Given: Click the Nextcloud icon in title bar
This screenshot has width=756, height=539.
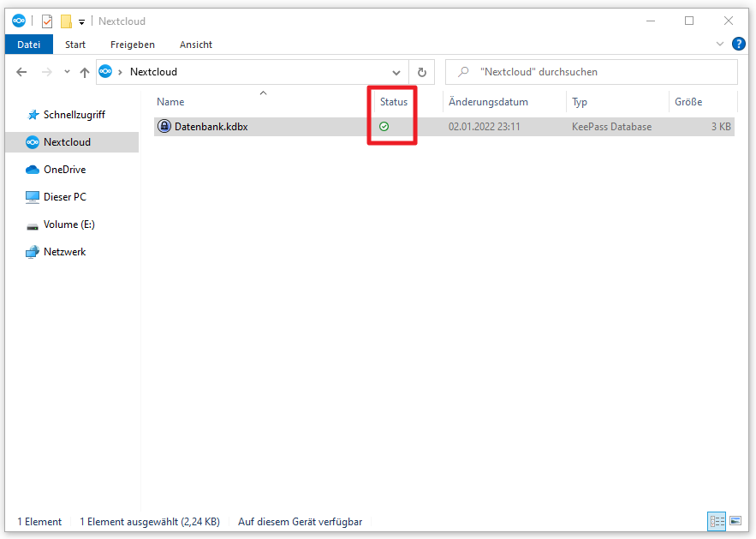Looking at the screenshot, I should tap(19, 21).
